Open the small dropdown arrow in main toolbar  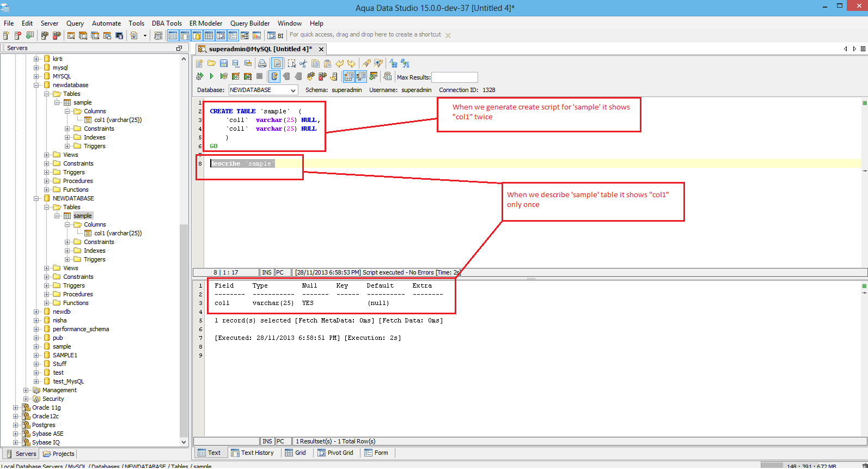tap(145, 35)
